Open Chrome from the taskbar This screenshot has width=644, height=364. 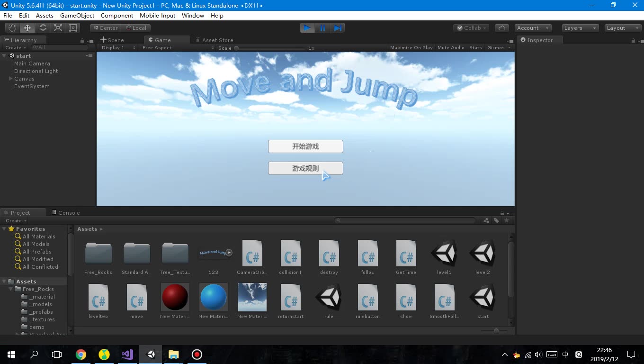pyautogui.click(x=81, y=355)
